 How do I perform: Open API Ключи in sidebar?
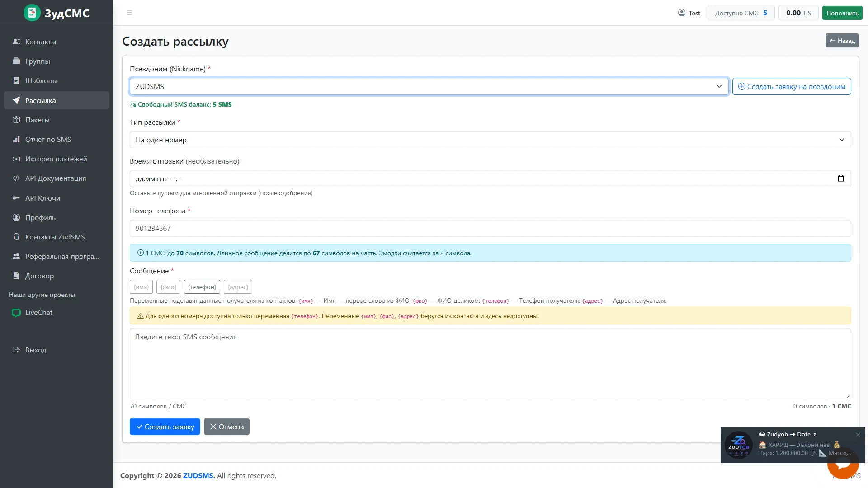click(x=57, y=198)
